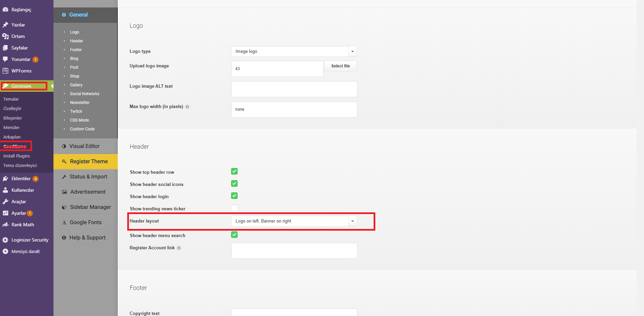644x316 pixels.
Task: Click the Sayfalar pages icon
Action: click(5, 48)
